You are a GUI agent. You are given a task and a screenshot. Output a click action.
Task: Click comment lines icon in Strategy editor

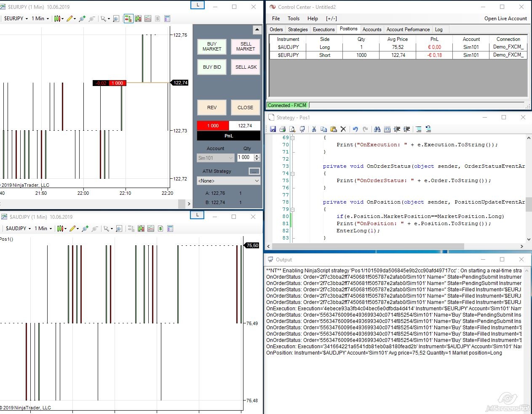(x=418, y=129)
